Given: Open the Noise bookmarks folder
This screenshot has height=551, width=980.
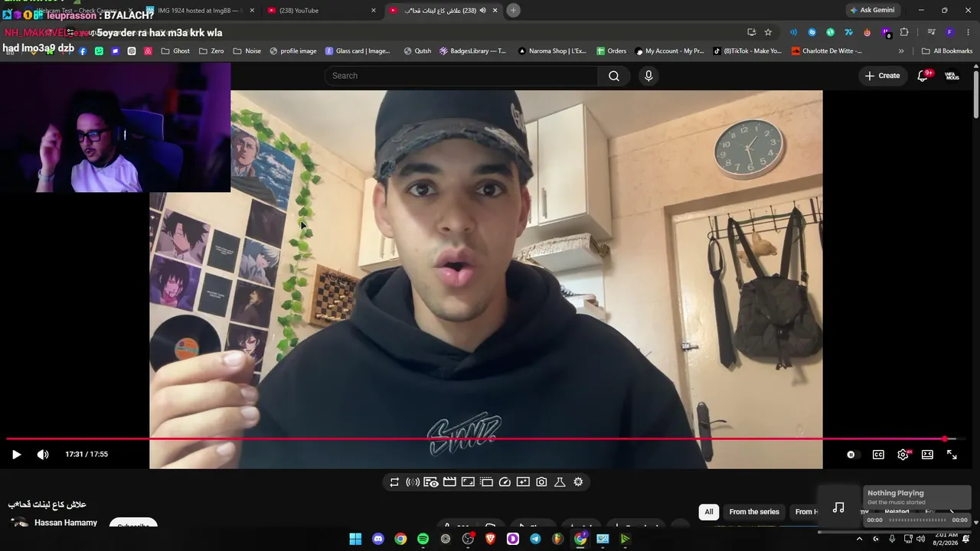Looking at the screenshot, I should [x=247, y=51].
